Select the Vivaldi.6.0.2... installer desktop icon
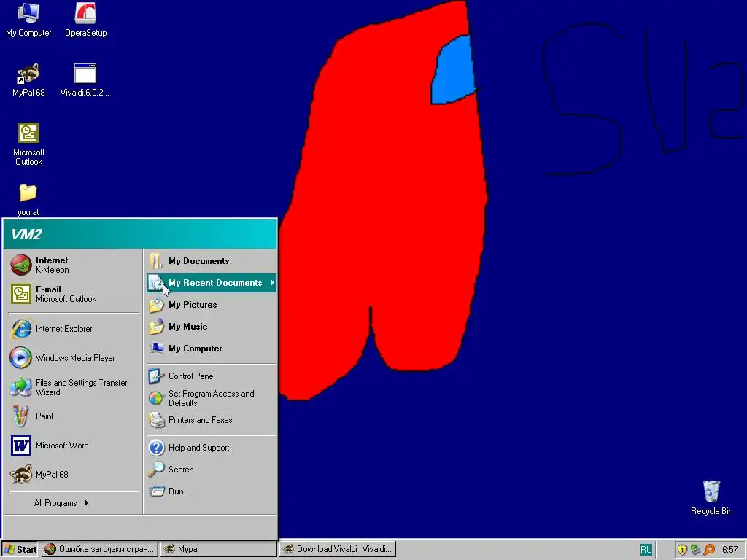 point(85,79)
